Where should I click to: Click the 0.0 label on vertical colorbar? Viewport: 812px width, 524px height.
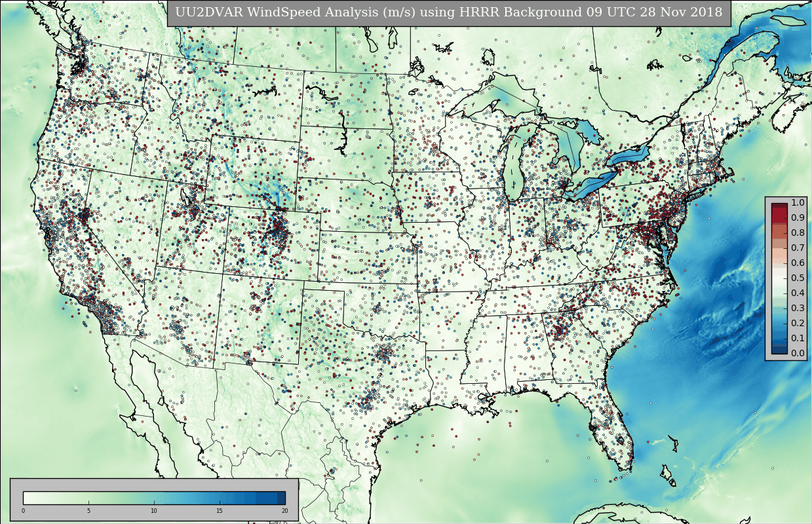pos(798,353)
